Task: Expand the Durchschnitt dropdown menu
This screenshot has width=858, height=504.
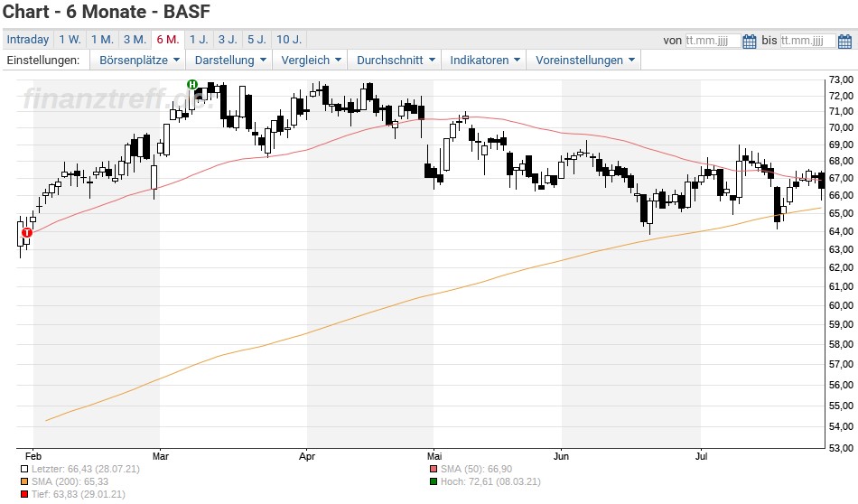Action: pos(396,61)
